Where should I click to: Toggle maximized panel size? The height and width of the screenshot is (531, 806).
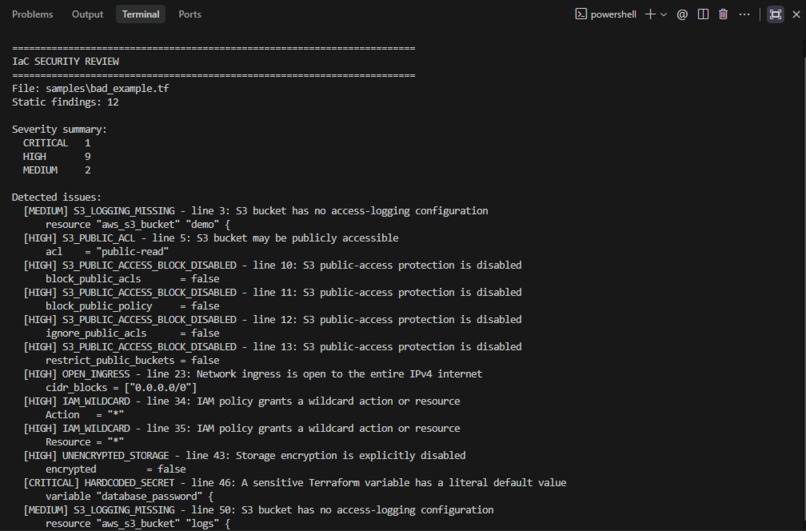pyautogui.click(x=775, y=14)
